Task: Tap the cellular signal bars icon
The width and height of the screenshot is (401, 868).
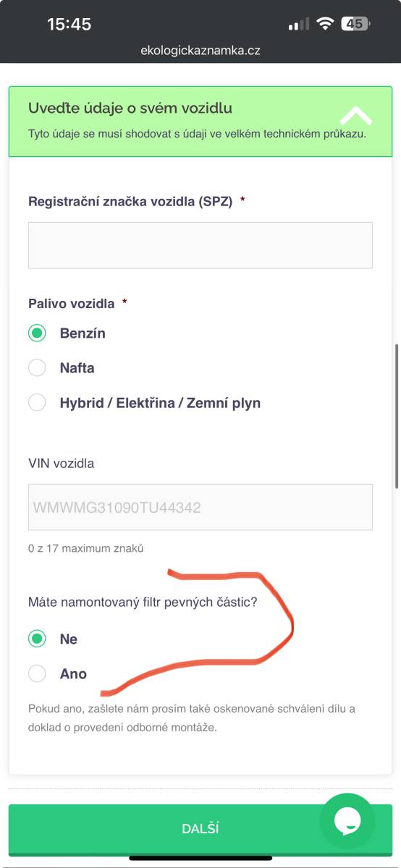Action: (299, 25)
